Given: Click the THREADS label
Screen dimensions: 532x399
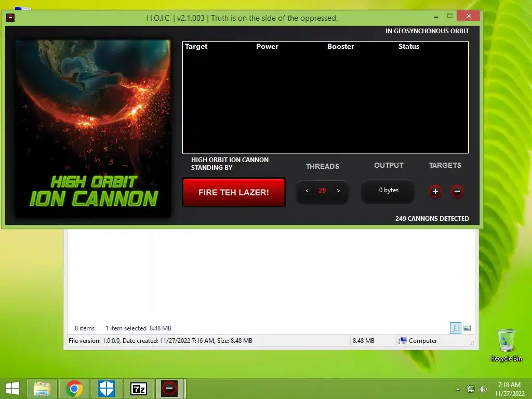Looking at the screenshot, I should point(322,166).
